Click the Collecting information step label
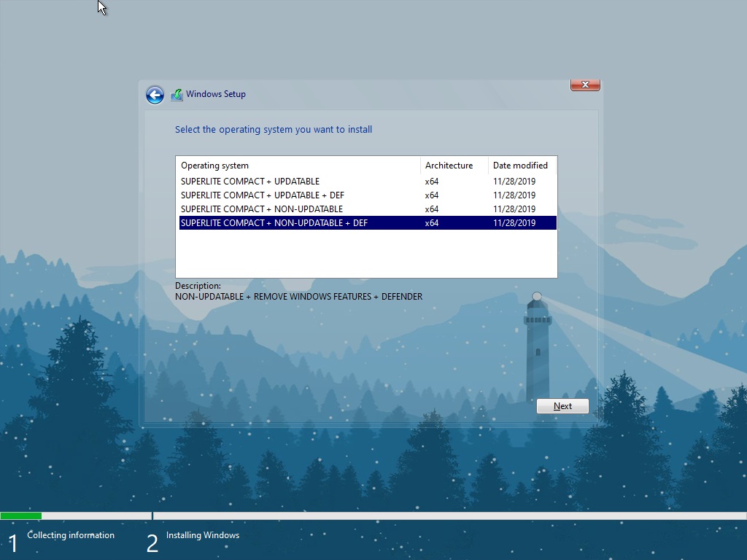 (71, 535)
